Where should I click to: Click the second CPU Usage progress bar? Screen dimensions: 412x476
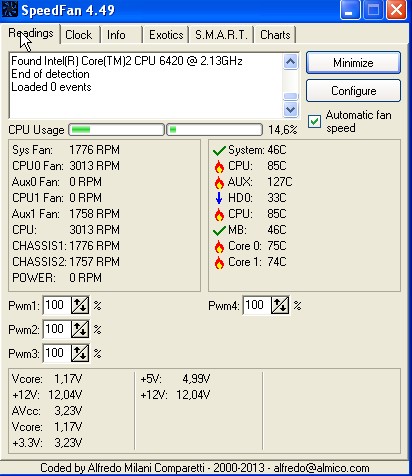point(214,130)
